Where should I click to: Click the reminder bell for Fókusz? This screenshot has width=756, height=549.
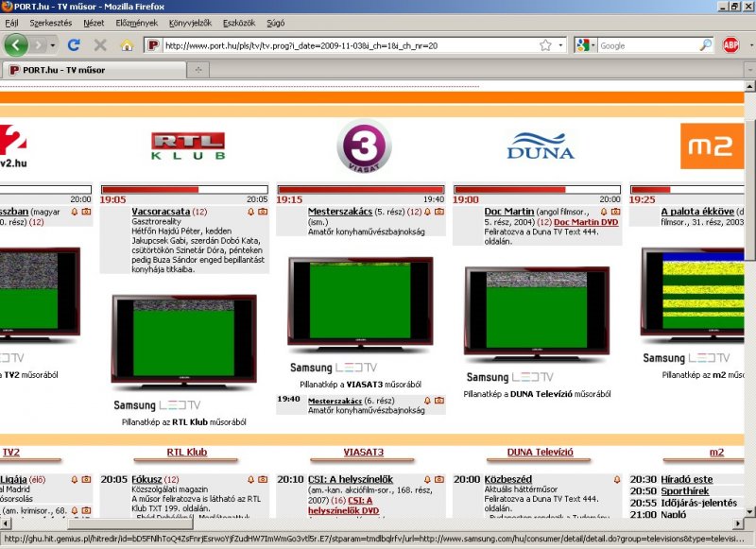pos(250,480)
